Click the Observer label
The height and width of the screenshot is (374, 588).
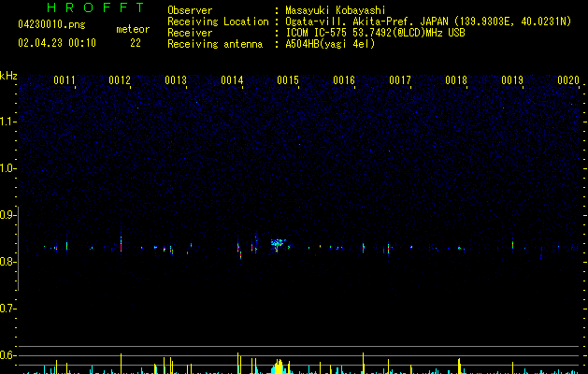pos(190,10)
